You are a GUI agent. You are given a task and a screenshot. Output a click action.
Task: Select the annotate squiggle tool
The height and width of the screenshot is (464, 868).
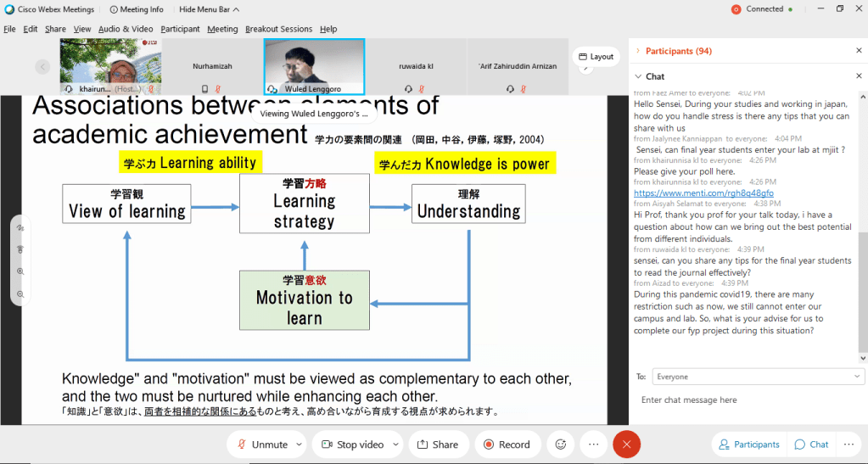(x=20, y=228)
